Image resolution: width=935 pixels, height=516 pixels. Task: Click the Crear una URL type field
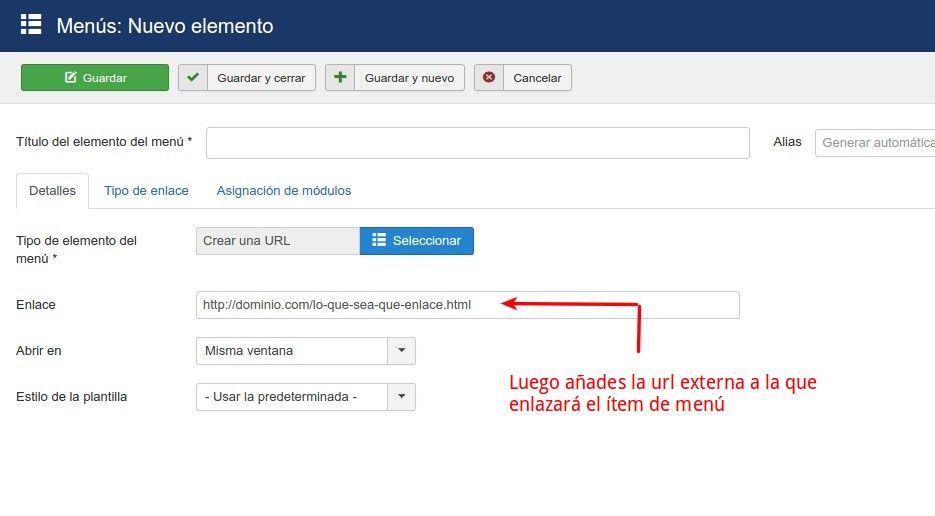tap(278, 241)
